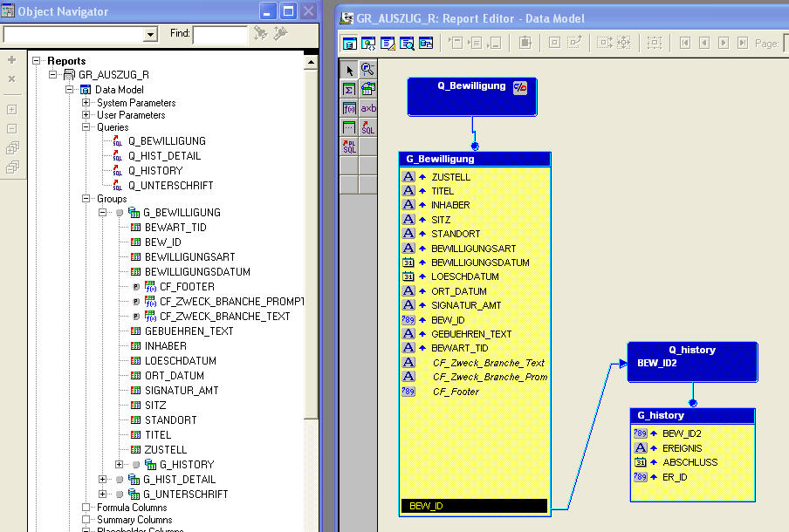This screenshot has width=789, height=532.
Task: Select Formula Columns node in tree
Action: (x=132, y=508)
